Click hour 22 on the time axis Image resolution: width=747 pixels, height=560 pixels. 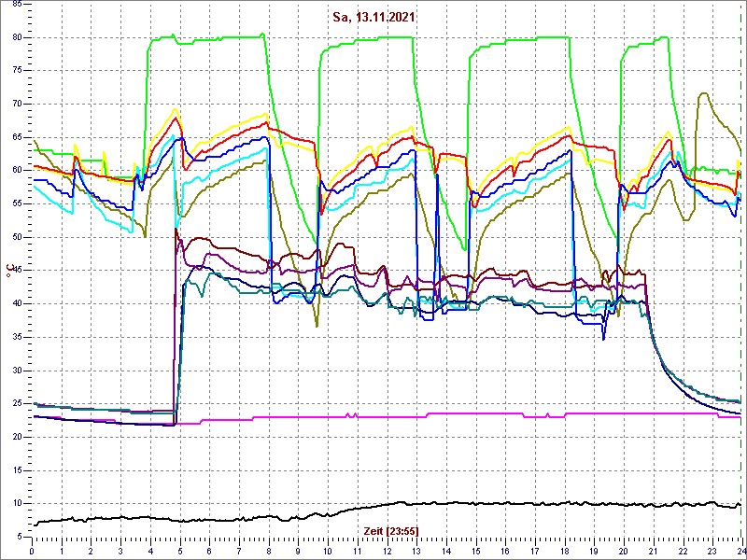(682, 551)
